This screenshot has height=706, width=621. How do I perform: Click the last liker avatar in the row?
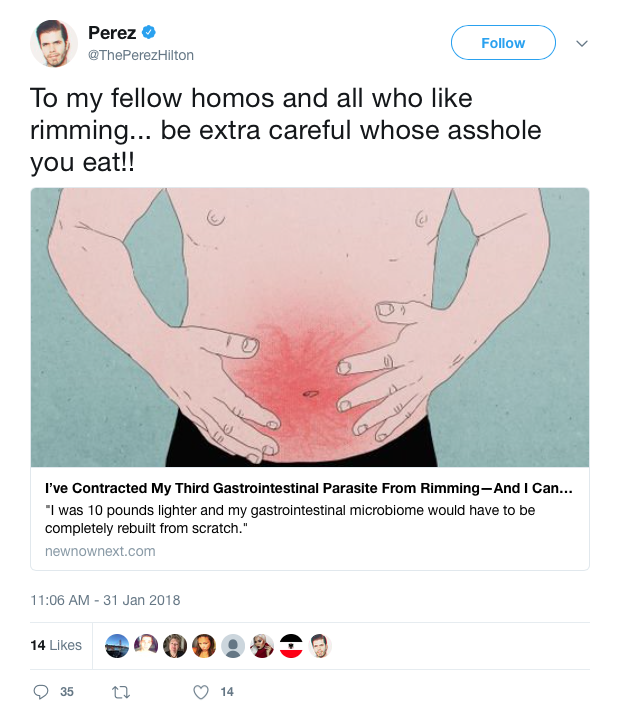(x=318, y=646)
